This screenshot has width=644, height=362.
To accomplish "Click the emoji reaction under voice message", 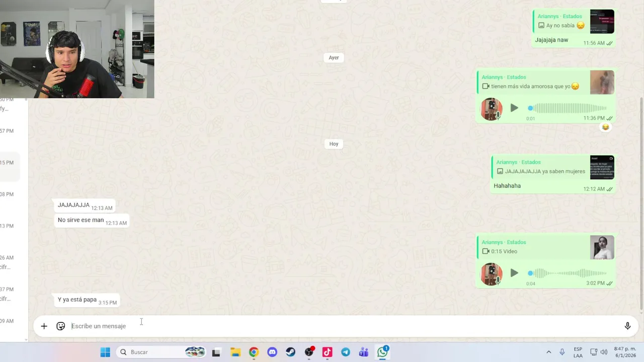I will coord(605,127).
